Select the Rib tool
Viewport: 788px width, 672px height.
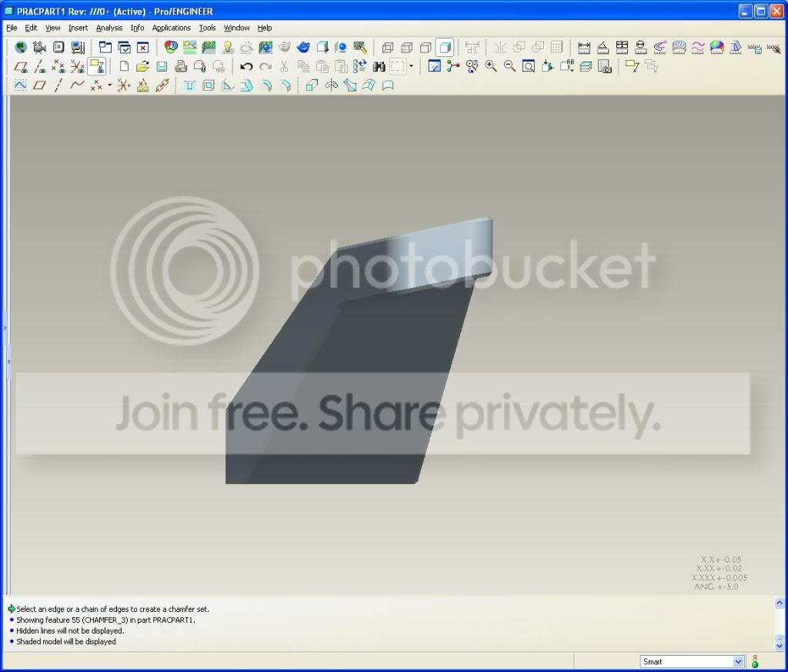point(228,85)
